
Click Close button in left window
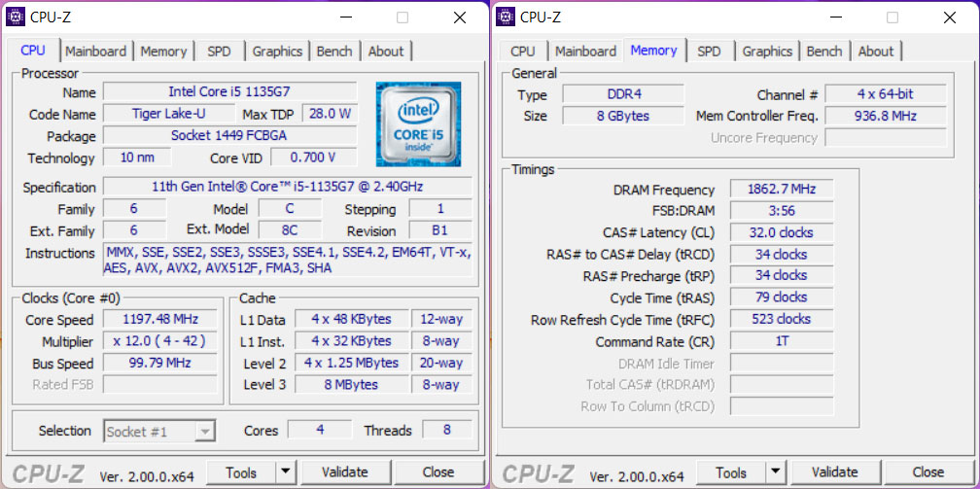click(438, 472)
